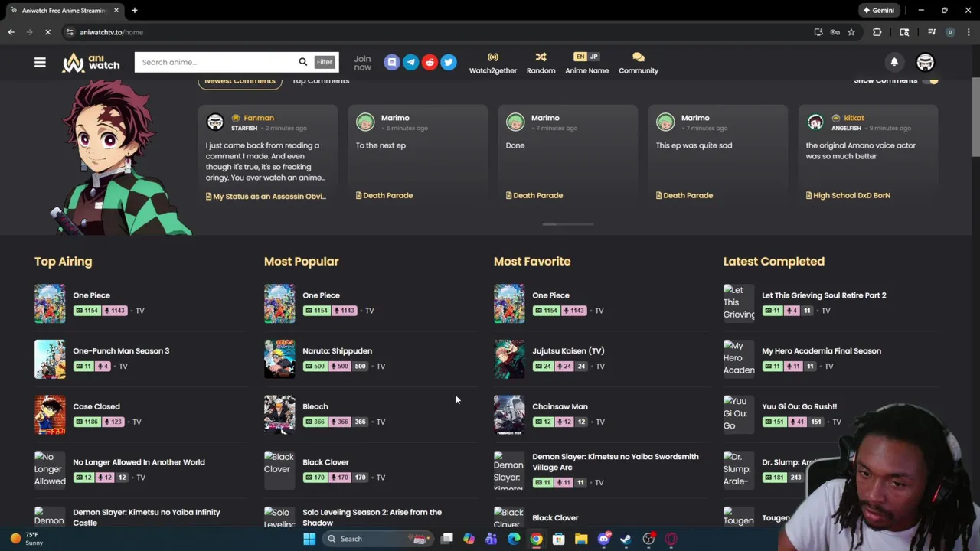Open Death Parade link under 'To the next ep'

pos(384,195)
